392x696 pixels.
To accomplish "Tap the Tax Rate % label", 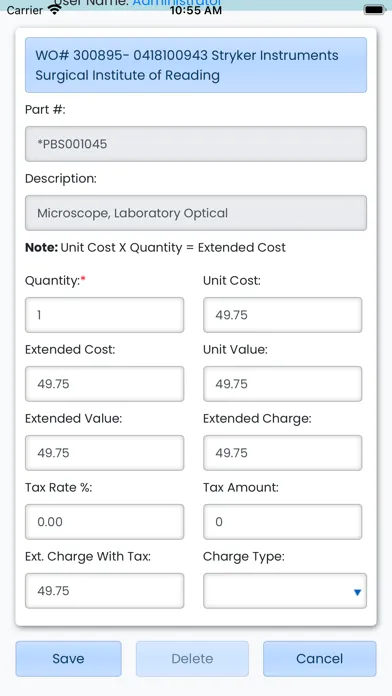I will (x=59, y=487).
